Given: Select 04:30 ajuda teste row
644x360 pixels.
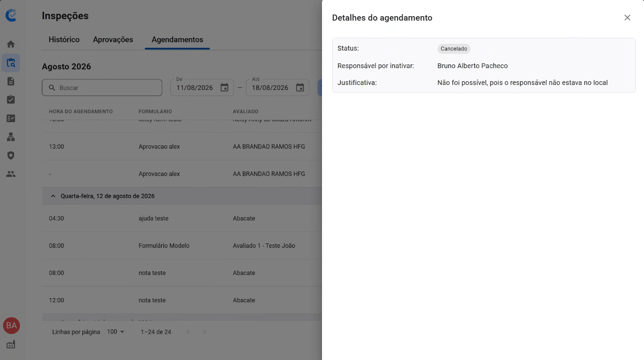Looking at the screenshot, I should 182,218.
